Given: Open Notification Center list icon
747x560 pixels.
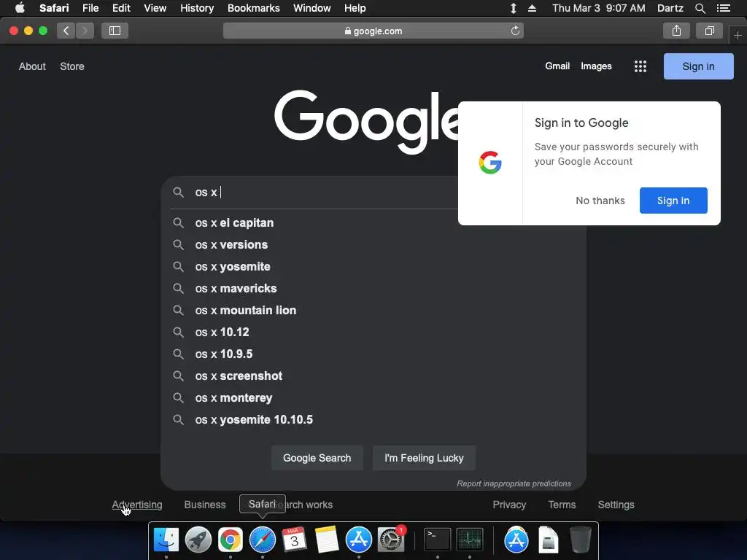Looking at the screenshot, I should tap(723, 8).
